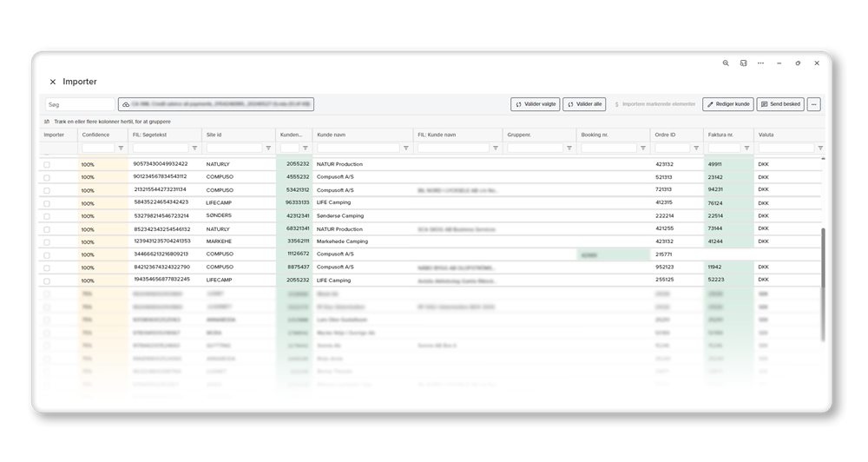This screenshot has height=462, width=868.
Task: Click the Rediger kunde button
Action: coord(728,104)
